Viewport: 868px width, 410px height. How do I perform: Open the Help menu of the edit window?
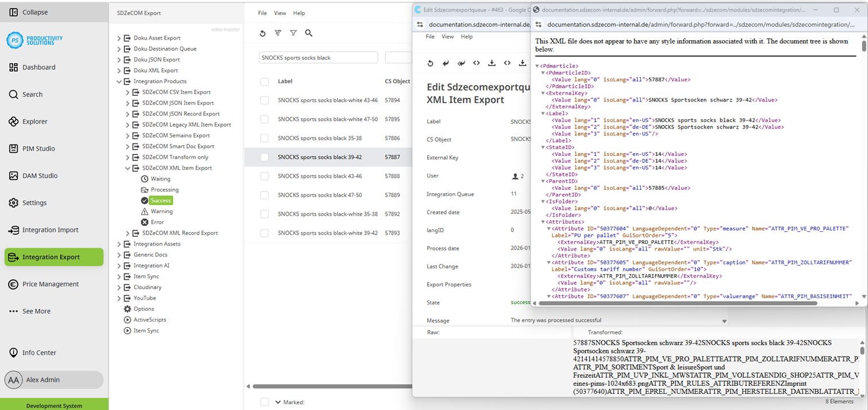pos(466,36)
